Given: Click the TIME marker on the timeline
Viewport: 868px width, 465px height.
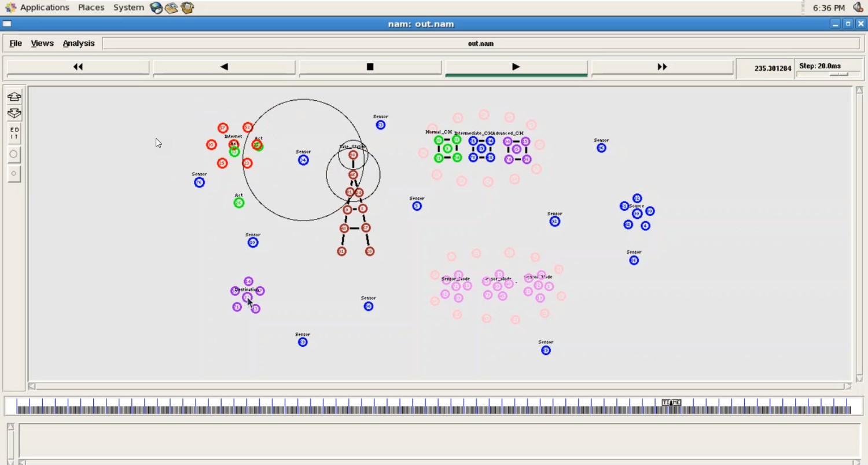Looking at the screenshot, I should pos(671,402).
